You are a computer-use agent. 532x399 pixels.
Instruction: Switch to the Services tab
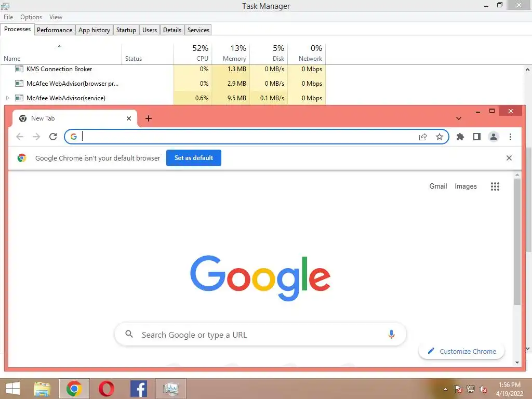coord(198,30)
